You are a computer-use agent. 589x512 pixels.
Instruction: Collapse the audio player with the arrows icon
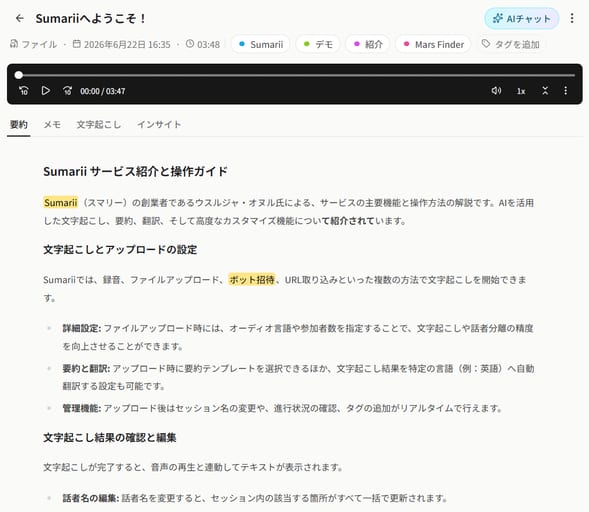tap(545, 91)
